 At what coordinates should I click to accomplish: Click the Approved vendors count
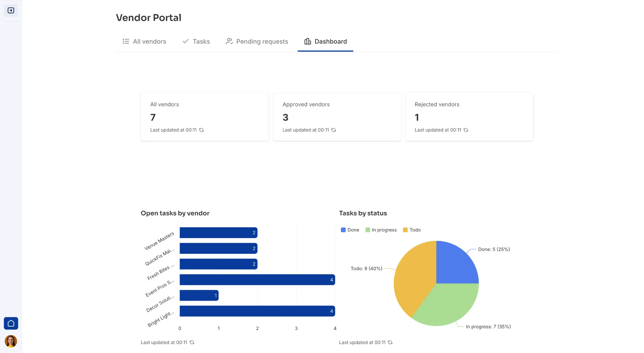pyautogui.click(x=285, y=117)
